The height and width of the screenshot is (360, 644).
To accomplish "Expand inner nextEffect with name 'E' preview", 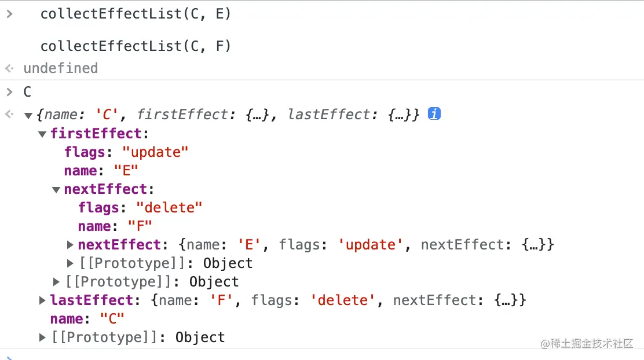I will tap(70, 245).
